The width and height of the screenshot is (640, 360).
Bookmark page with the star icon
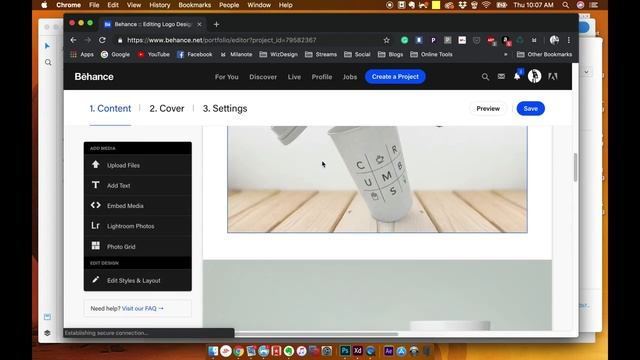(x=386, y=40)
